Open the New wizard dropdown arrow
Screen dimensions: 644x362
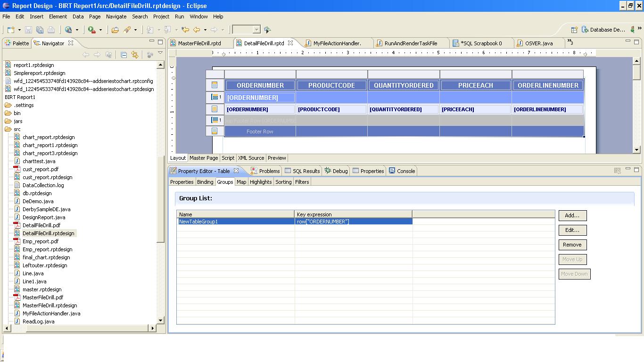click(19, 30)
